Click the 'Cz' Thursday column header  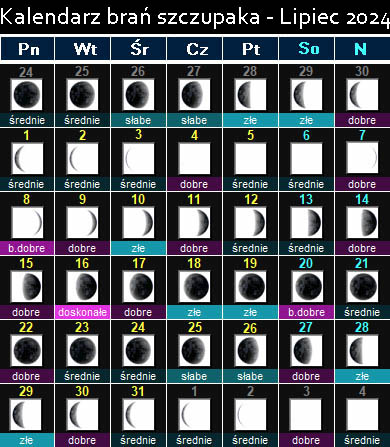tap(195, 49)
